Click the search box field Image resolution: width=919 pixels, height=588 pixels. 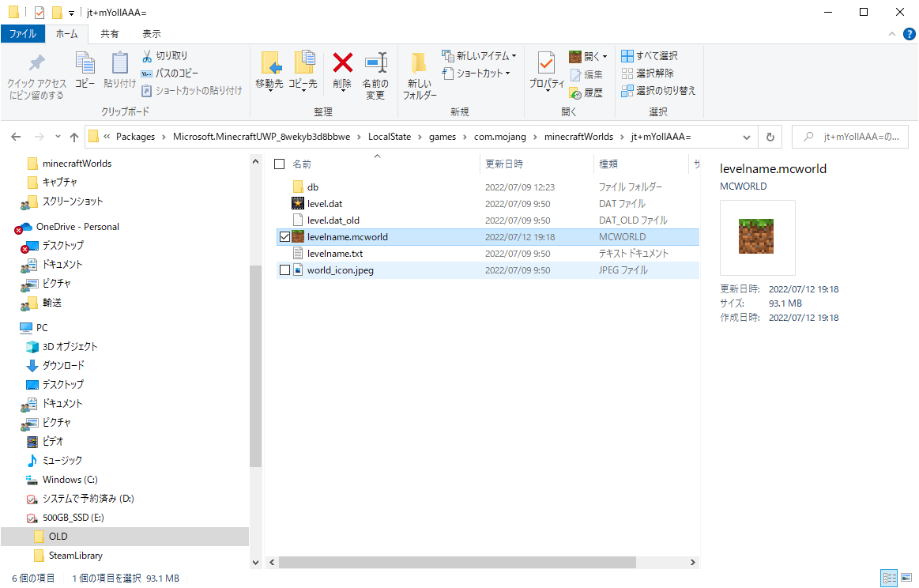click(849, 137)
